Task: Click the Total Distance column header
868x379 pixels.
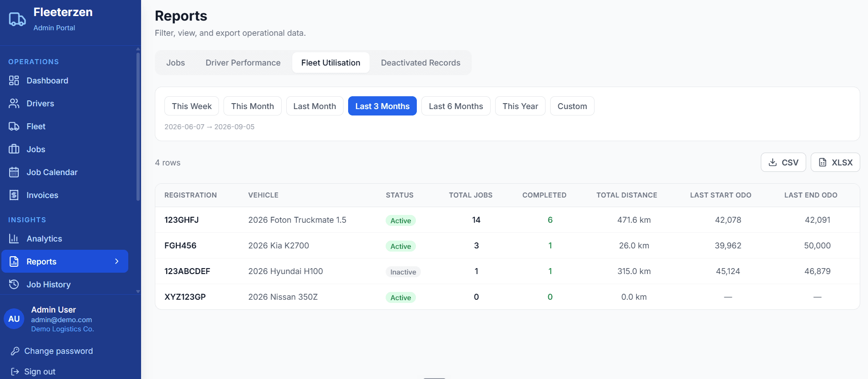Action: coord(627,195)
